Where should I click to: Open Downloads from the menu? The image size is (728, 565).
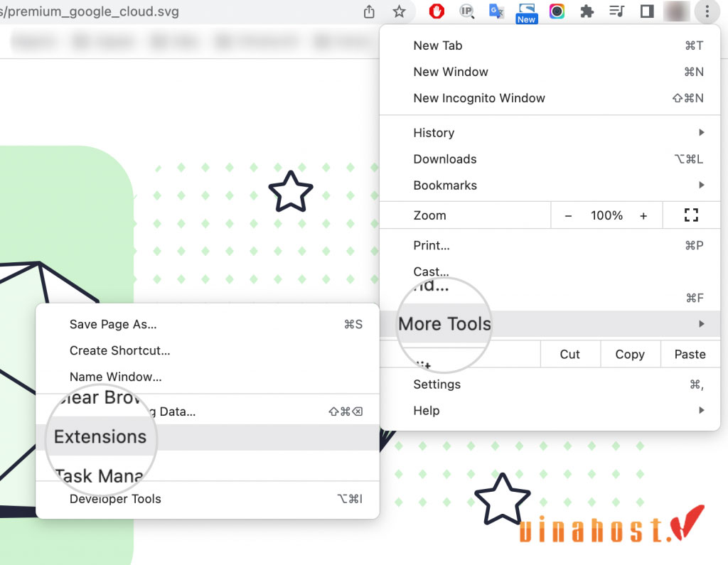[550, 159]
